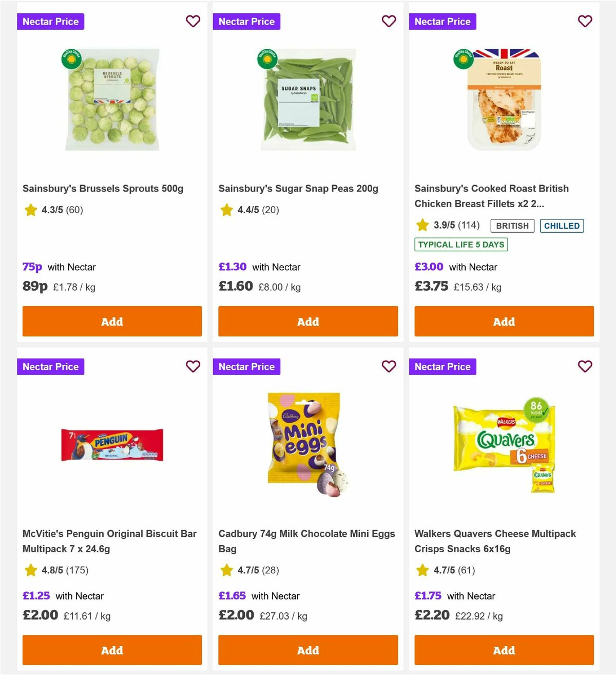This screenshot has height=675, width=616.
Task: Open the Cooked Roast Chicken Breast Fillets page
Action: click(491, 196)
